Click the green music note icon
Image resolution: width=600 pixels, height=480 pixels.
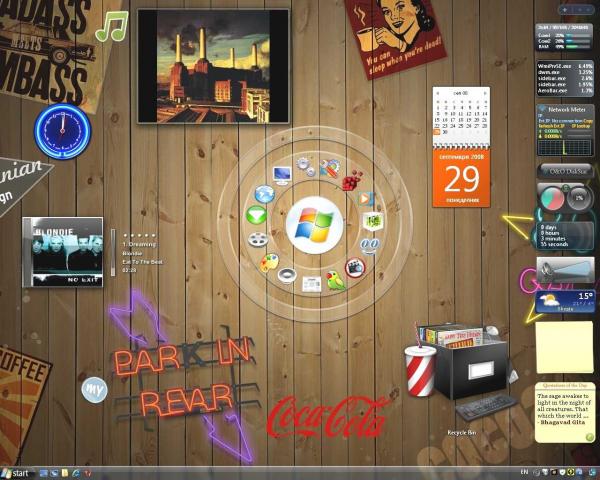pos(111,26)
